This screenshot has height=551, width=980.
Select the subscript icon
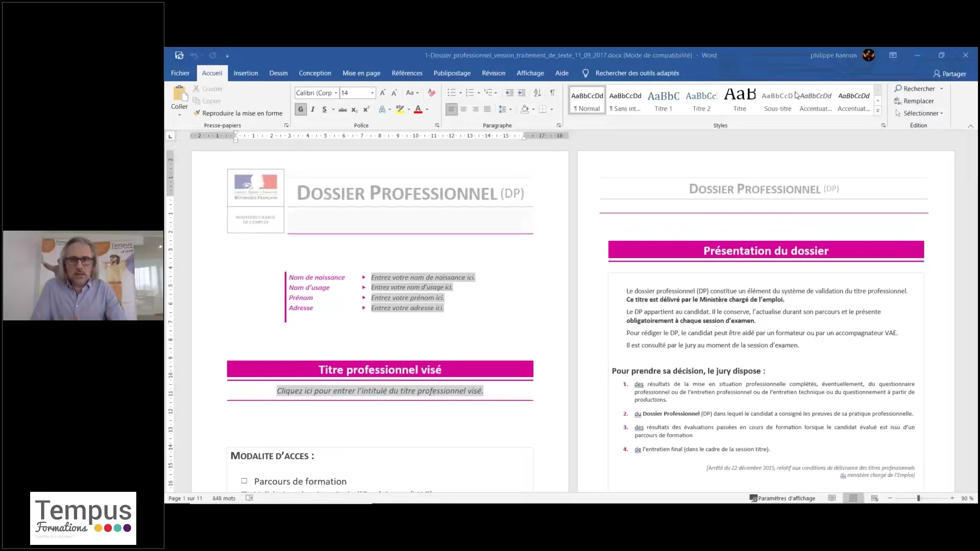(x=354, y=109)
